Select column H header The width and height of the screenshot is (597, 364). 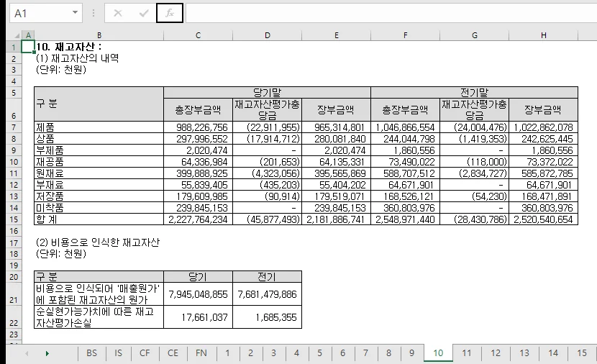543,35
